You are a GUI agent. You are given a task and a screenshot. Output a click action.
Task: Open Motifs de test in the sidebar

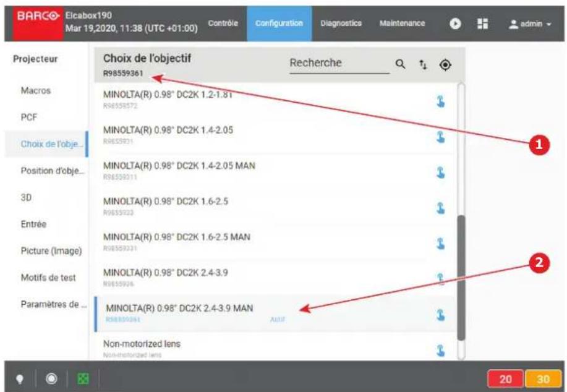click(x=48, y=278)
